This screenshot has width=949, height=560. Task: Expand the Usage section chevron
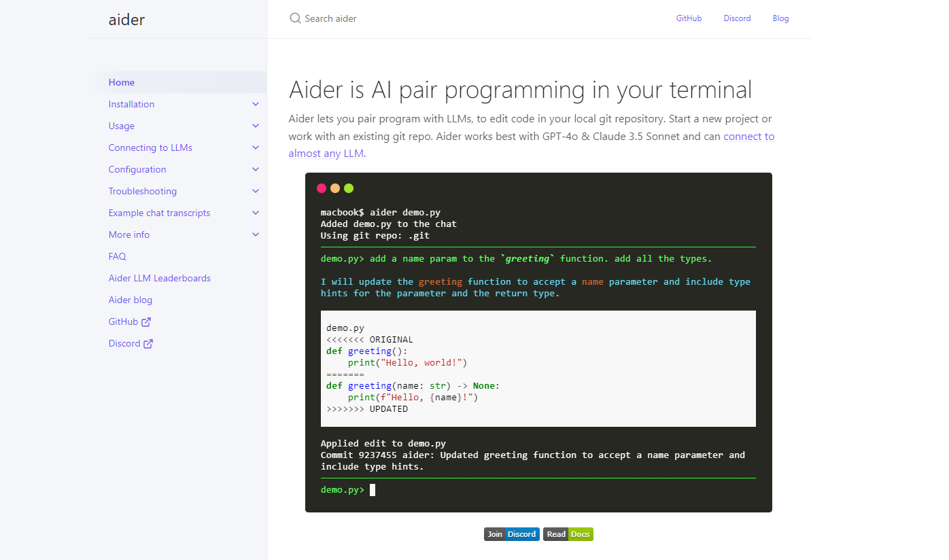click(256, 126)
